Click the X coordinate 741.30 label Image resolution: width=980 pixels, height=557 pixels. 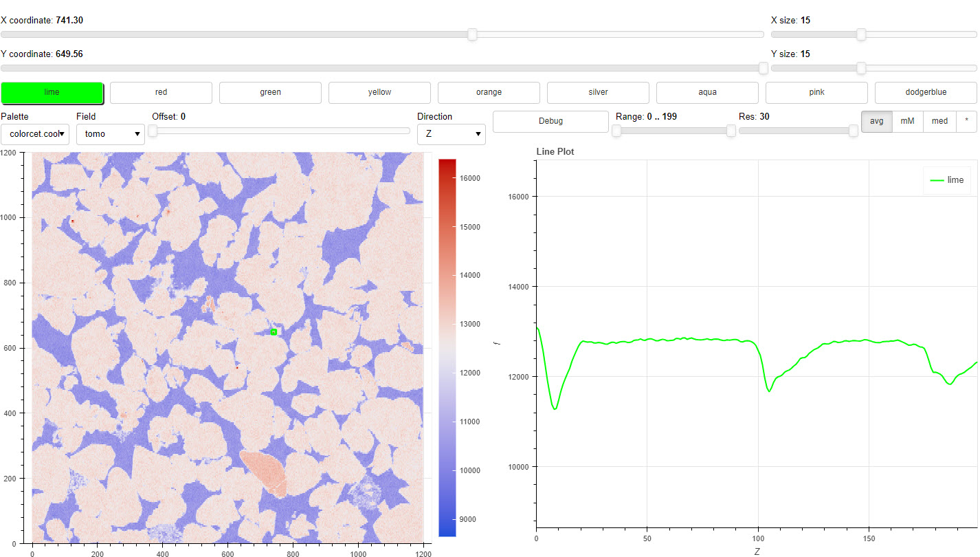tap(42, 21)
